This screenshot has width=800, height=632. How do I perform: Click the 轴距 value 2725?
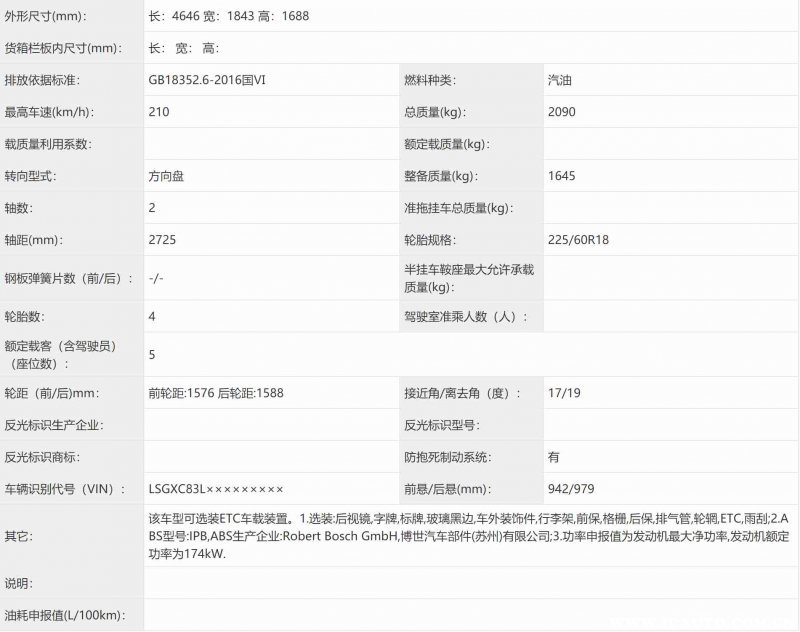[x=162, y=240]
